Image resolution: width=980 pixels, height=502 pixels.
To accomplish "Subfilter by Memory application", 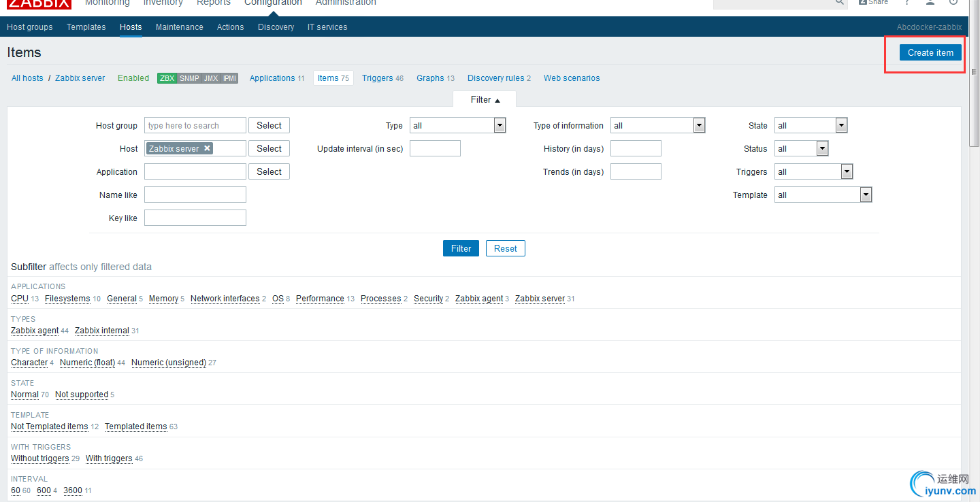I will (x=163, y=299).
